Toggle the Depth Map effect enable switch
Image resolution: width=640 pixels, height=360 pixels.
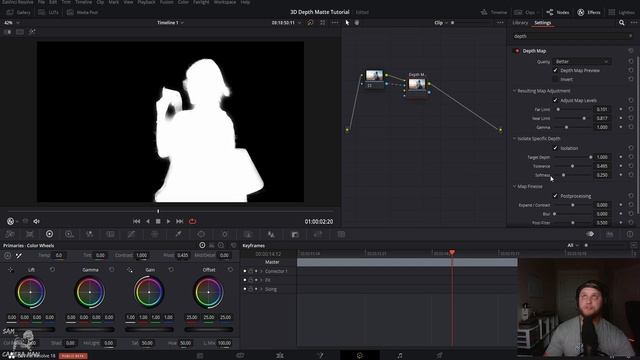pyautogui.click(x=517, y=51)
